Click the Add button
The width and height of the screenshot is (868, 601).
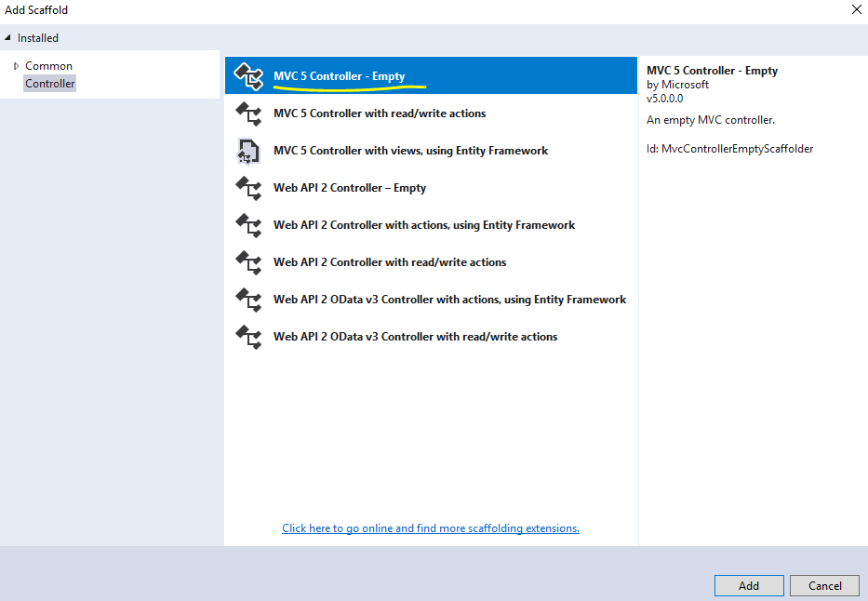748,585
